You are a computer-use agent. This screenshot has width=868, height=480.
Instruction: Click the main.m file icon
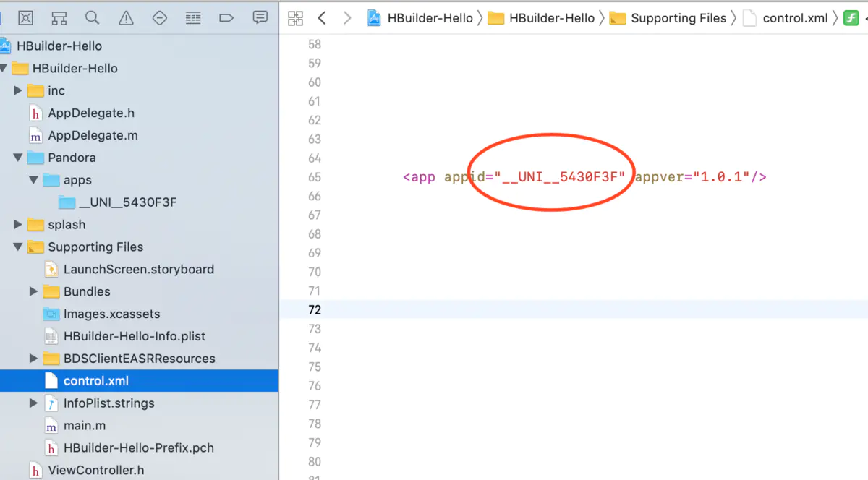coord(51,427)
